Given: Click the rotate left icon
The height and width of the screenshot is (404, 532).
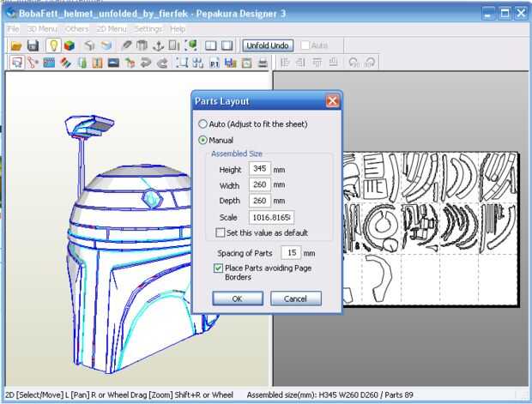Looking at the screenshot, I should click(354, 63).
